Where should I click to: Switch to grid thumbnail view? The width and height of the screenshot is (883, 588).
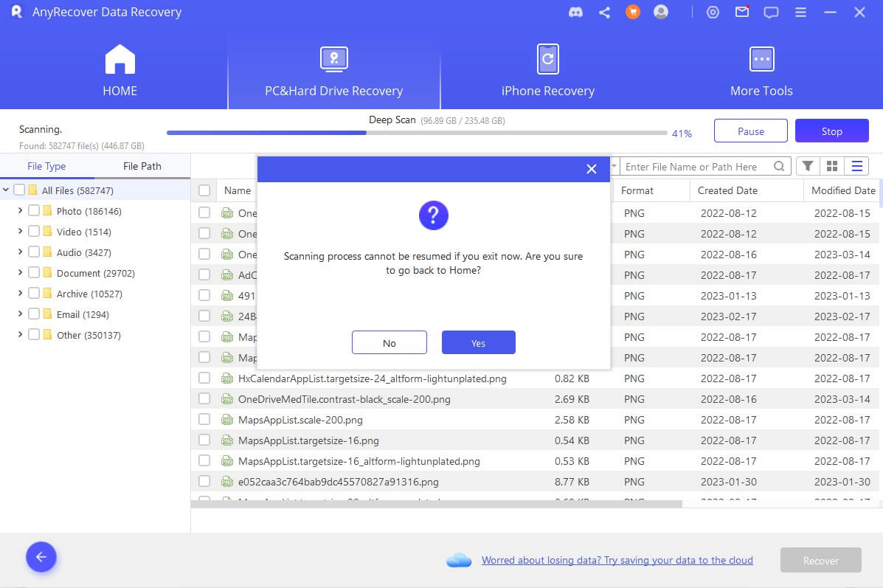tap(832, 167)
